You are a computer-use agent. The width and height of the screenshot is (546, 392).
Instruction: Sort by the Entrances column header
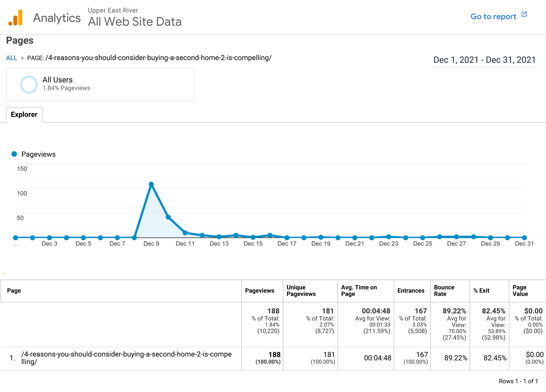click(410, 291)
